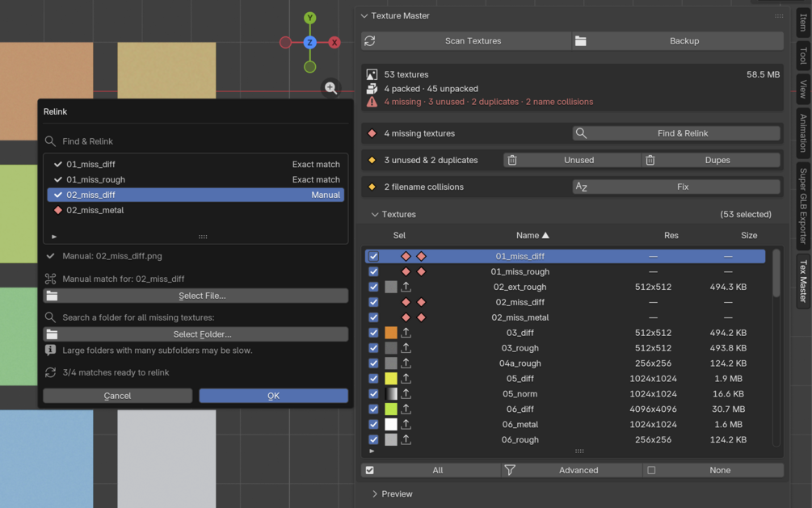Switch to the Animation sidebar tab
This screenshot has width=812, height=508.
coord(803,133)
